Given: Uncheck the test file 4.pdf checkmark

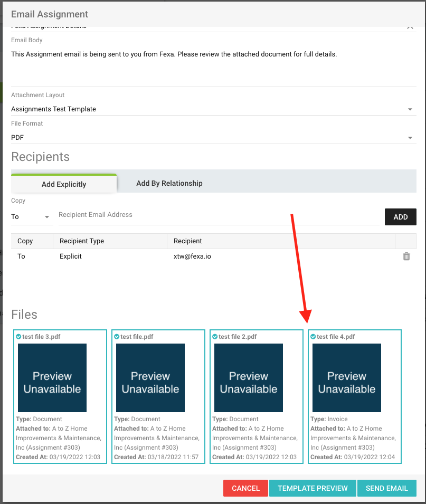Looking at the screenshot, I should [314, 337].
